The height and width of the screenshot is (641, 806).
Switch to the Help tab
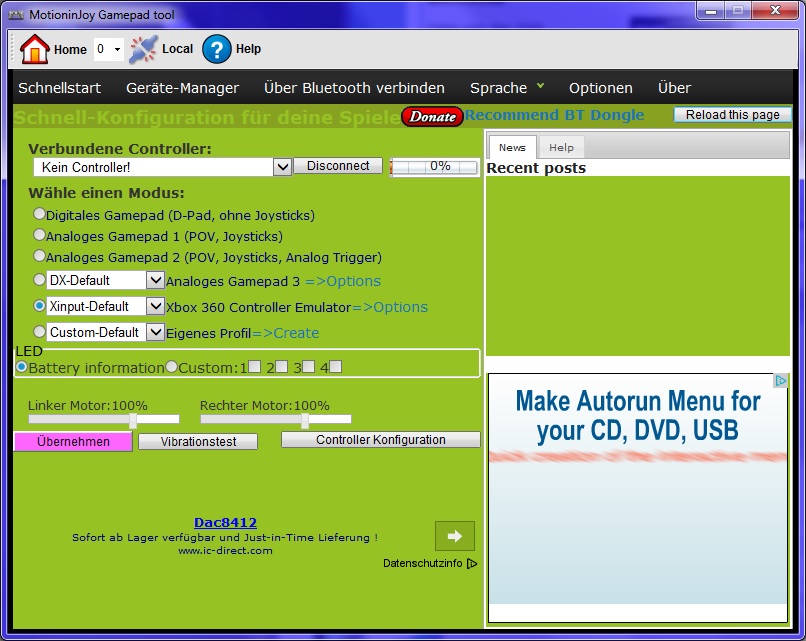tap(561, 148)
